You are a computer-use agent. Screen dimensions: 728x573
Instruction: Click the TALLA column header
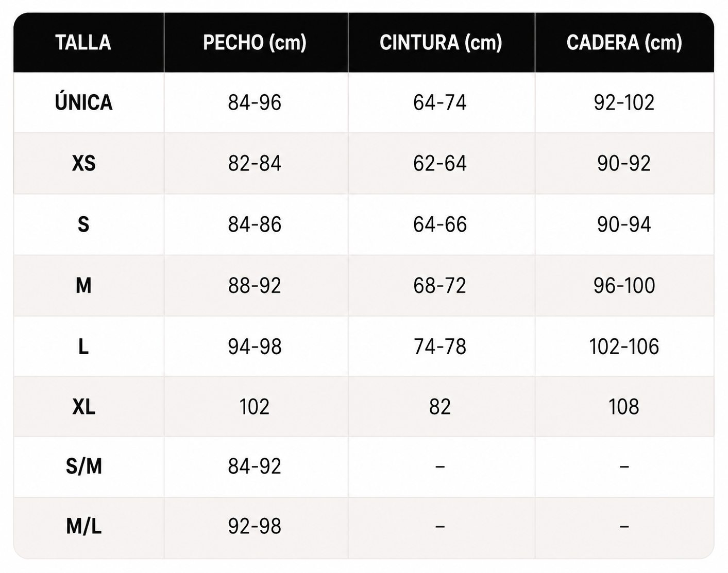(x=83, y=43)
